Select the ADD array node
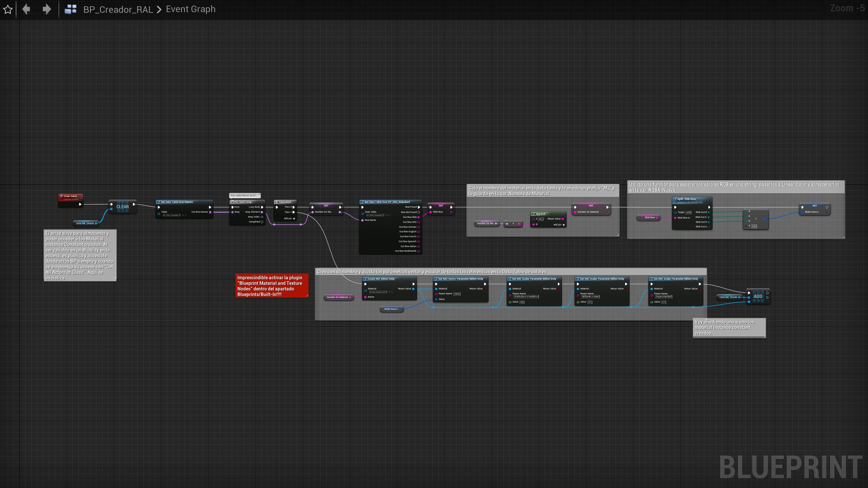 [758, 296]
